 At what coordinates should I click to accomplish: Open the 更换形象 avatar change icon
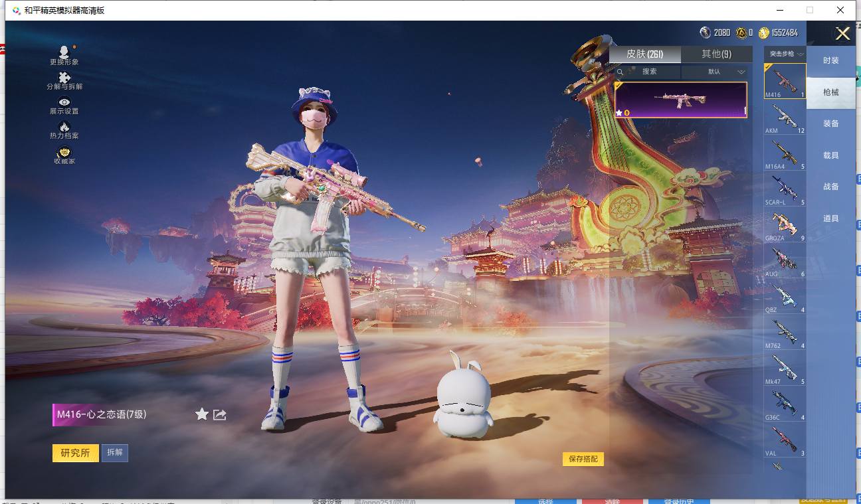(64, 52)
